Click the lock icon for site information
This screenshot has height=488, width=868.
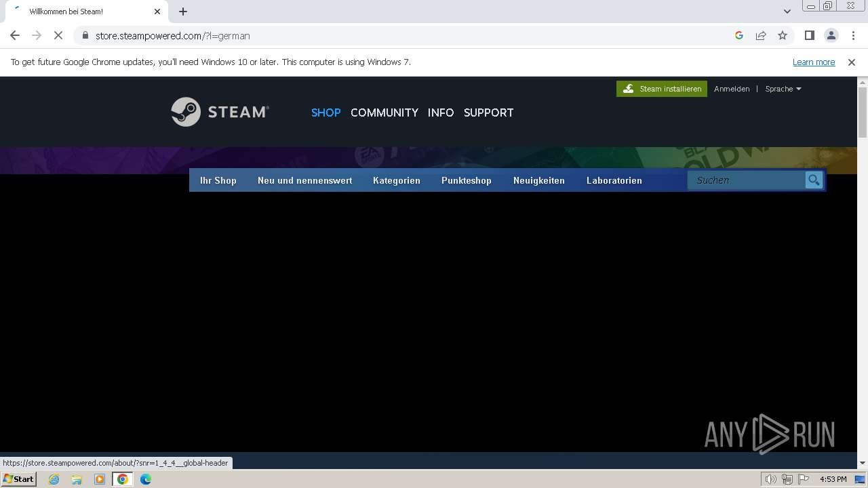coord(85,35)
